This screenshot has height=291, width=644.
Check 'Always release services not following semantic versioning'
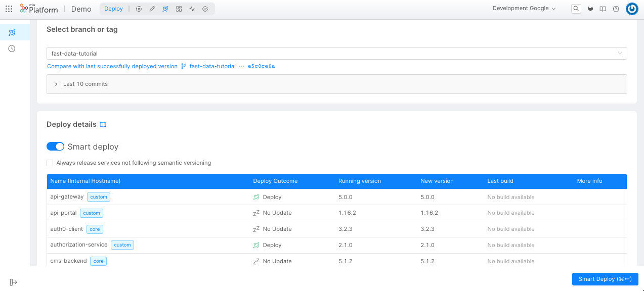coord(50,163)
